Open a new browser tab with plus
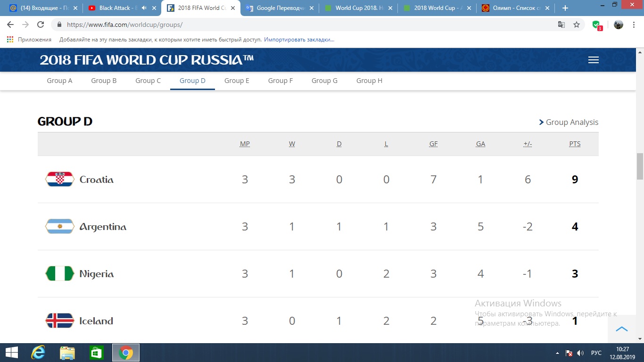The height and width of the screenshot is (362, 644). point(565,8)
